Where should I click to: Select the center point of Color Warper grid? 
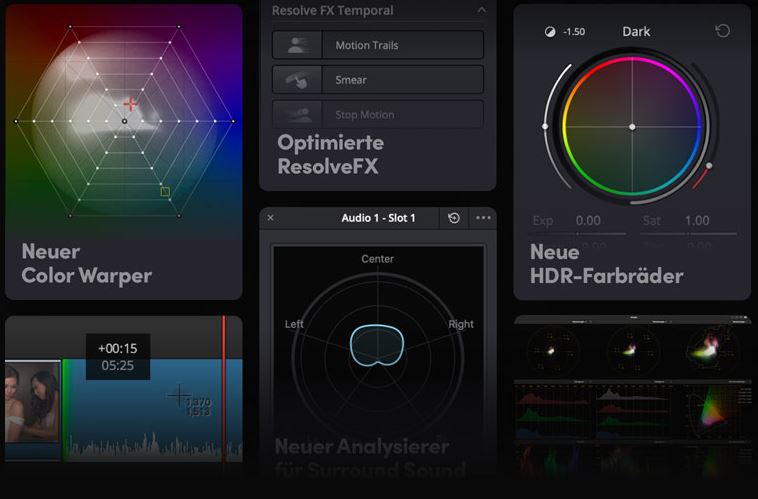[125, 121]
